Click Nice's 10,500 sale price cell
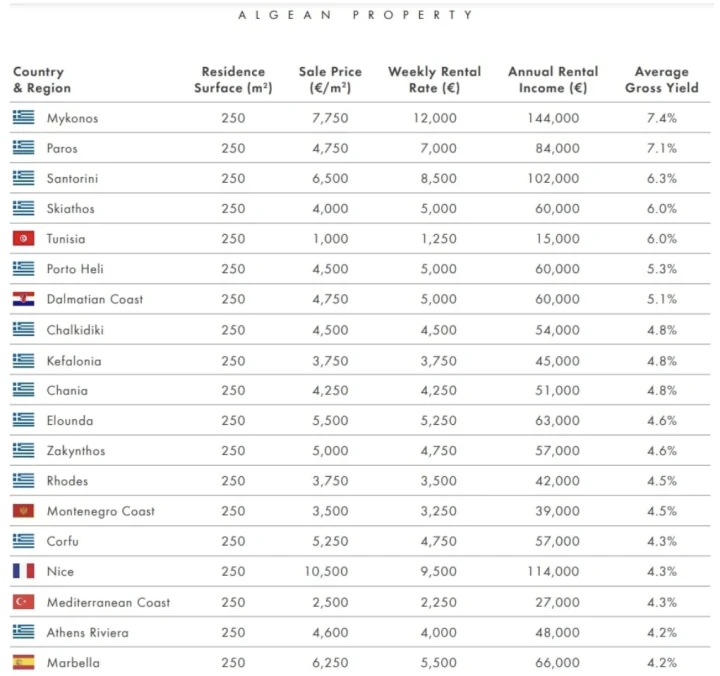 (330, 571)
